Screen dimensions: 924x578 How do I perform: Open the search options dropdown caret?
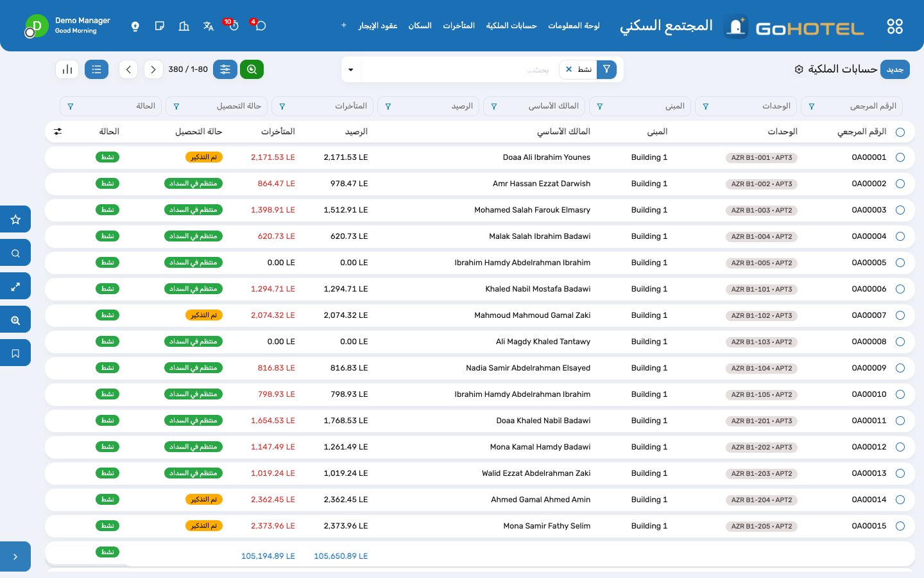[x=351, y=69]
